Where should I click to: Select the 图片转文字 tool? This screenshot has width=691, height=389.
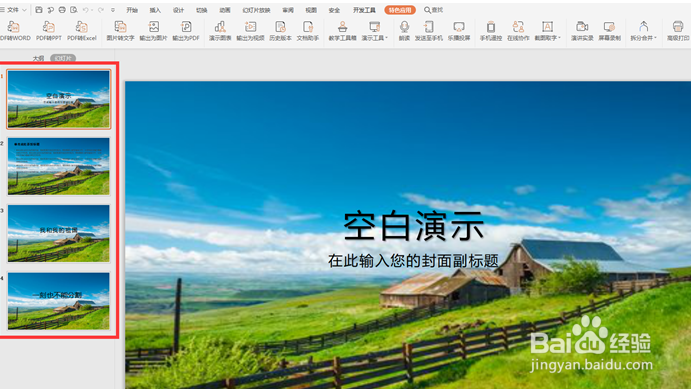tap(120, 31)
